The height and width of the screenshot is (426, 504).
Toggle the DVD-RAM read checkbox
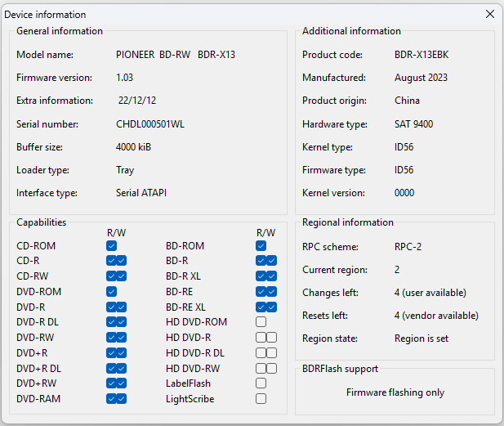coord(111,399)
